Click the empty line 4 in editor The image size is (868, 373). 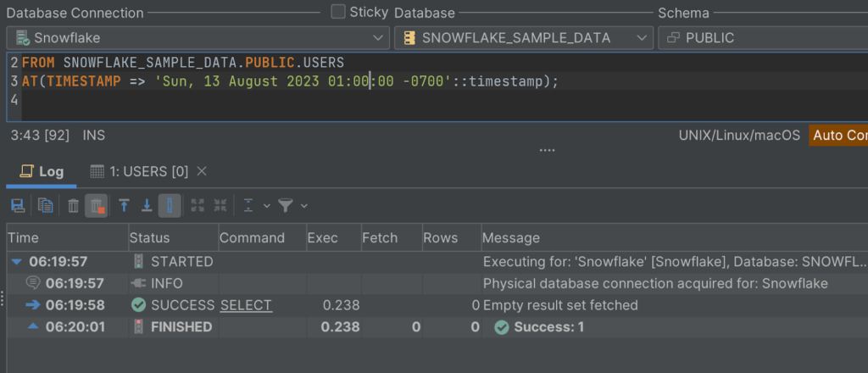coord(444,101)
